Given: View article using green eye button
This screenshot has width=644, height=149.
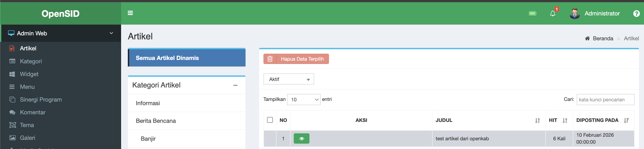Looking at the screenshot, I should [x=301, y=138].
